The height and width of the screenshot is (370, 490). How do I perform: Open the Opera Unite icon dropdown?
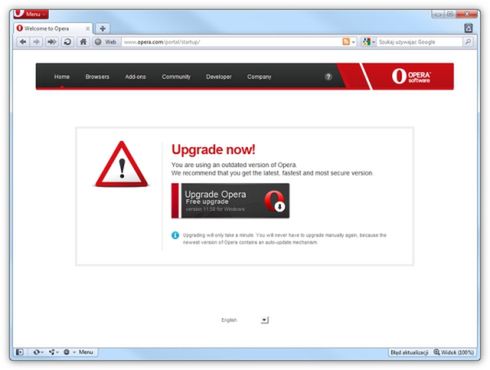(x=53, y=352)
